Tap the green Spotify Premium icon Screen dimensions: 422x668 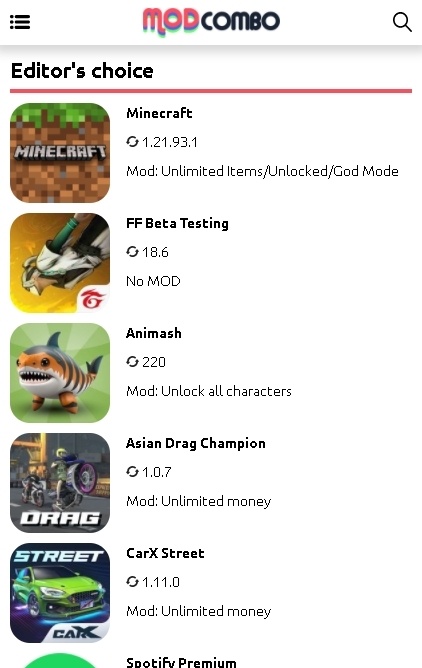coord(60,661)
